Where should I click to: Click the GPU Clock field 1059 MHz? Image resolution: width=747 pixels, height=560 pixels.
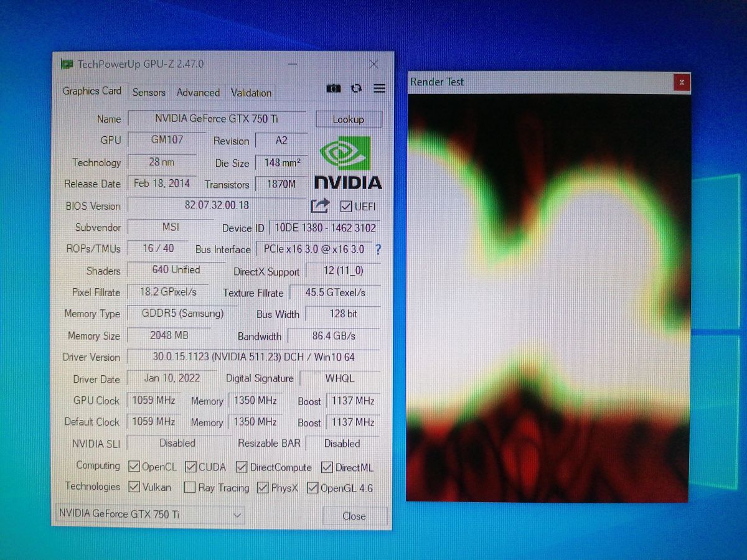154,400
